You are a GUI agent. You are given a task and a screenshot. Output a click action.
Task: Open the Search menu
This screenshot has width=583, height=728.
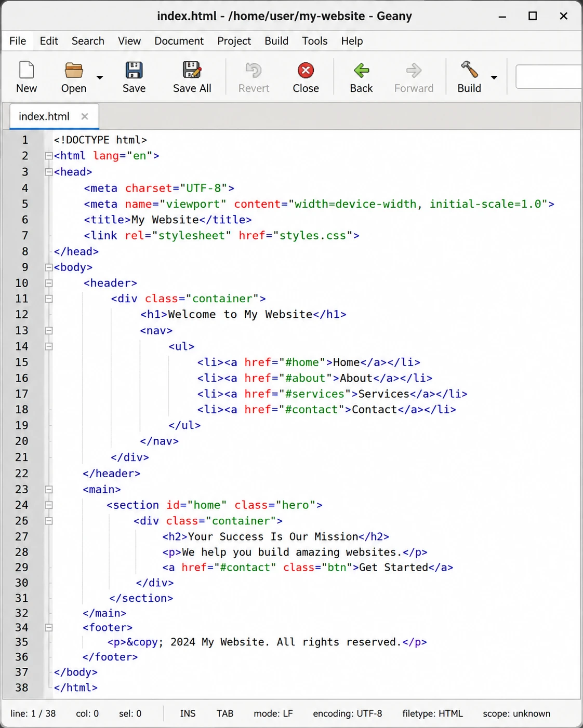[x=88, y=41]
